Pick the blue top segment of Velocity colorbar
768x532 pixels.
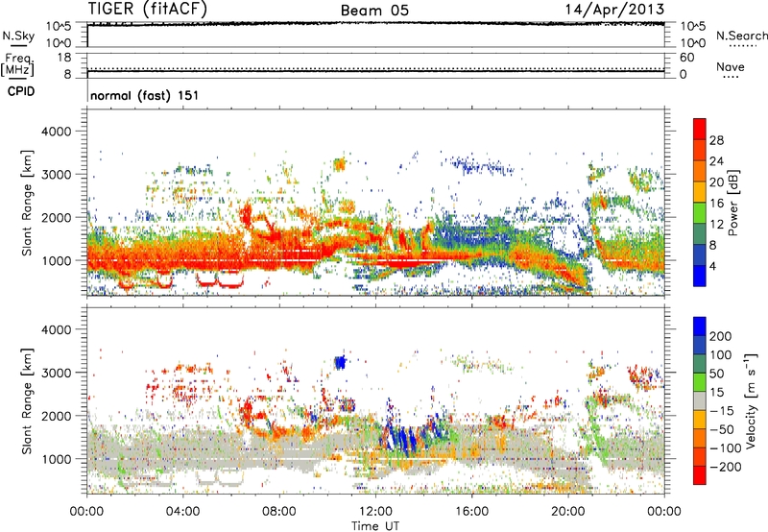click(x=700, y=326)
